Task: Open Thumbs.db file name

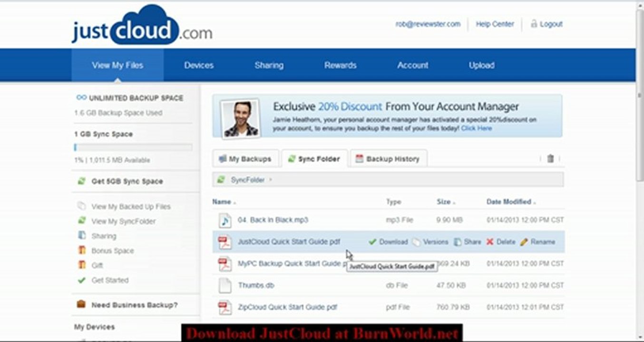Action: (x=256, y=285)
